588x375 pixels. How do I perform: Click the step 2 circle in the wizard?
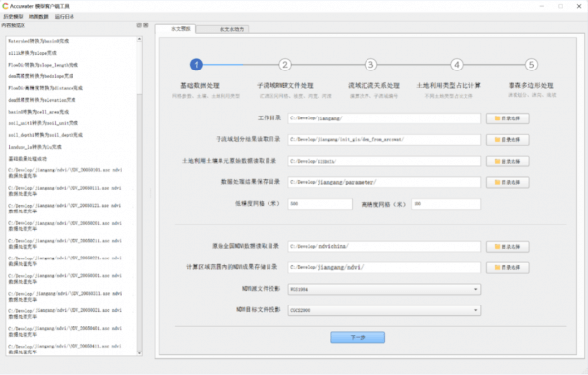[x=285, y=65]
